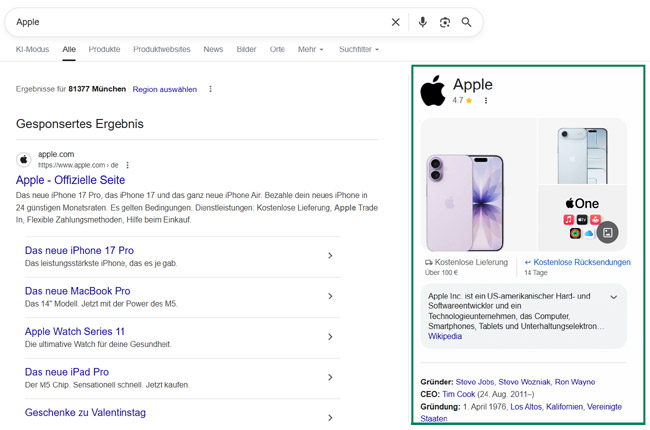The width and height of the screenshot is (650, 430).
Task: Open the KI-Modus tab
Action: pyautogui.click(x=32, y=49)
